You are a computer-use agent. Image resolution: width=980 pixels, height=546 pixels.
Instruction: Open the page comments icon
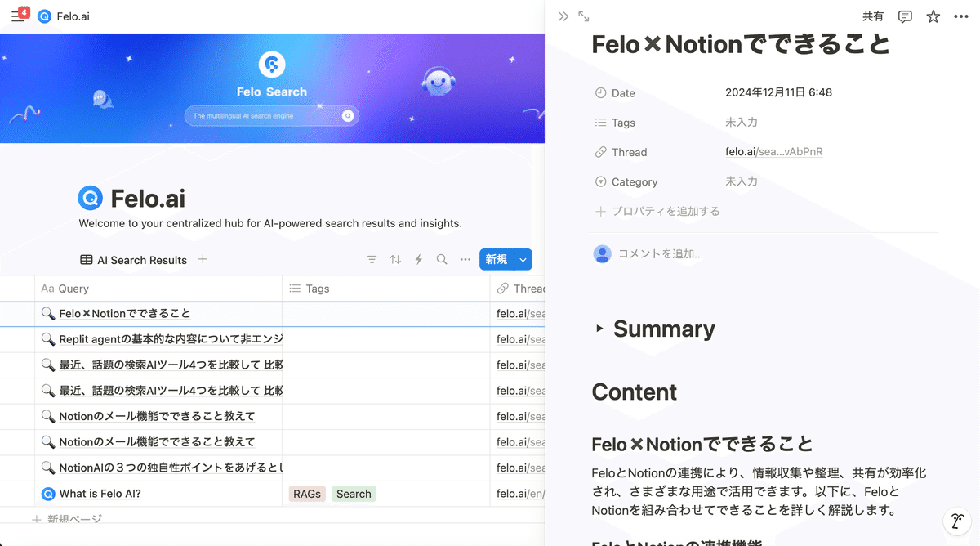click(x=905, y=16)
